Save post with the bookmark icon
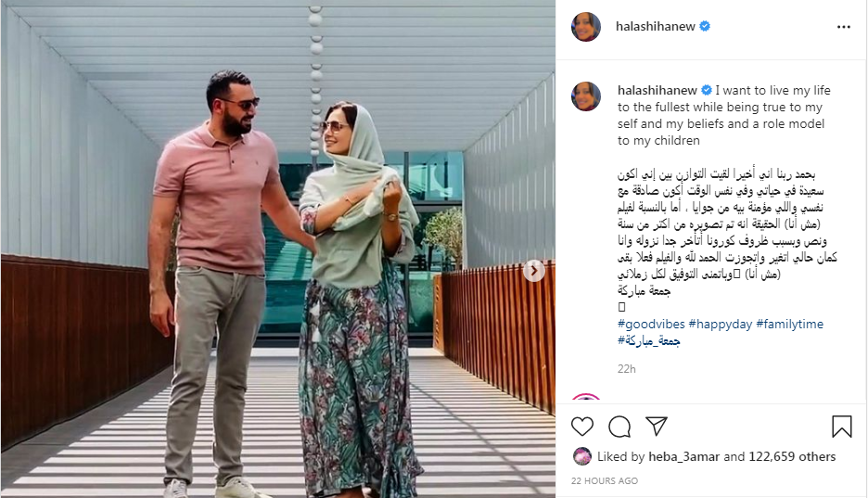The height and width of the screenshot is (498, 868). click(x=841, y=427)
